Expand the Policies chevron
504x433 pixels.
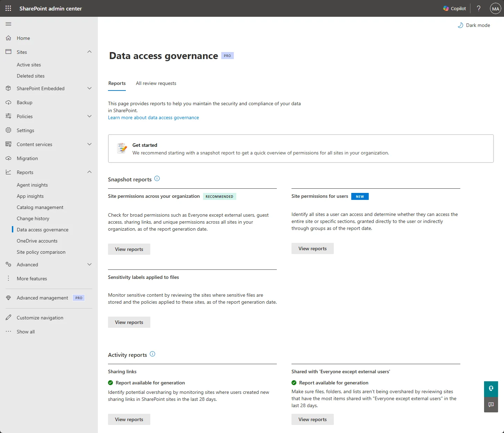click(89, 116)
